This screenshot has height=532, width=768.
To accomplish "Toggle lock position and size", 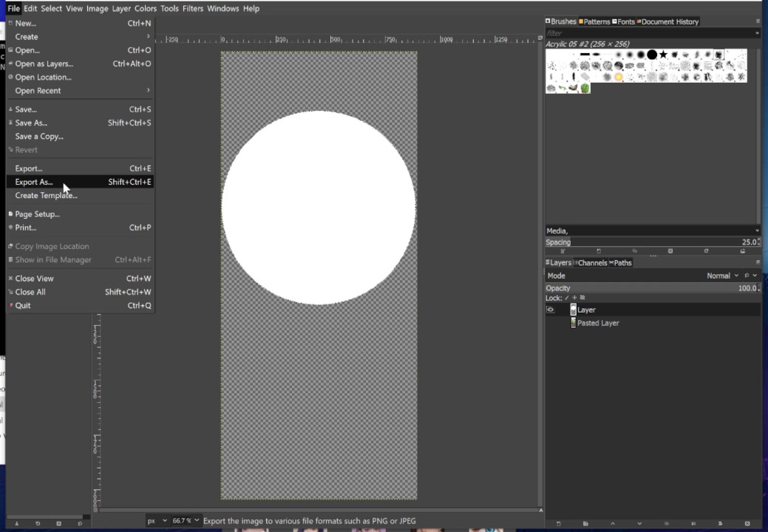I will [574, 298].
